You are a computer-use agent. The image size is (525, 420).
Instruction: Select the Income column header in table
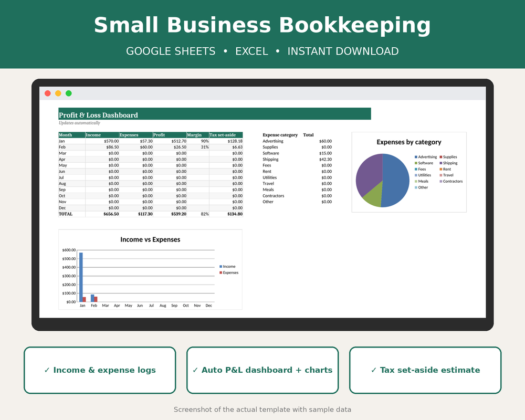point(102,135)
